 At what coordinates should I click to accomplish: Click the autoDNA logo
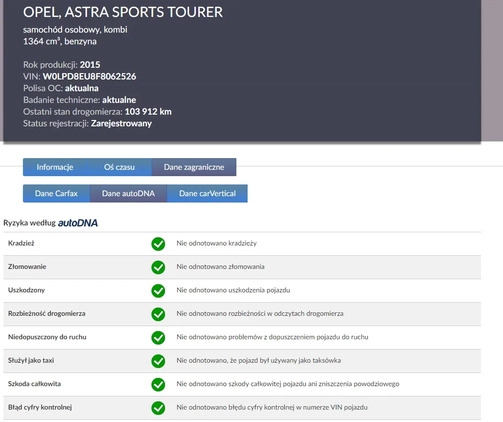pos(78,223)
